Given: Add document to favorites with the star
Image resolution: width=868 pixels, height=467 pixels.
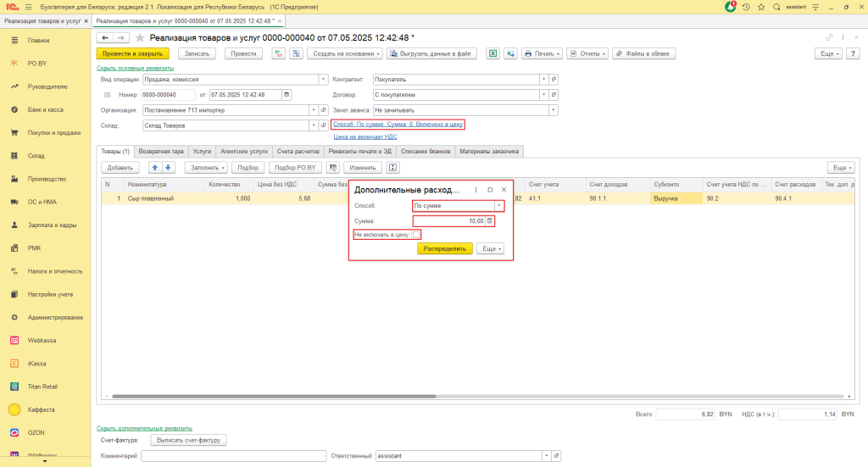Looking at the screenshot, I should click(x=140, y=37).
